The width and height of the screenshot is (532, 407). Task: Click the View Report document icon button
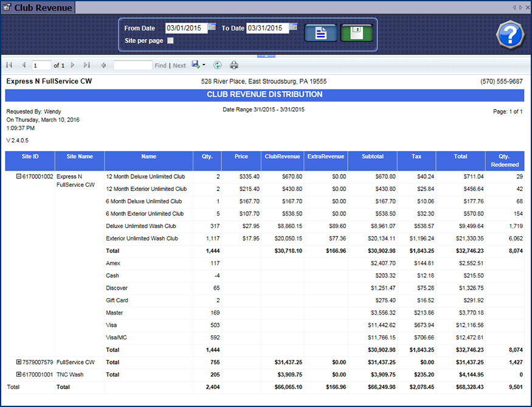coord(320,33)
